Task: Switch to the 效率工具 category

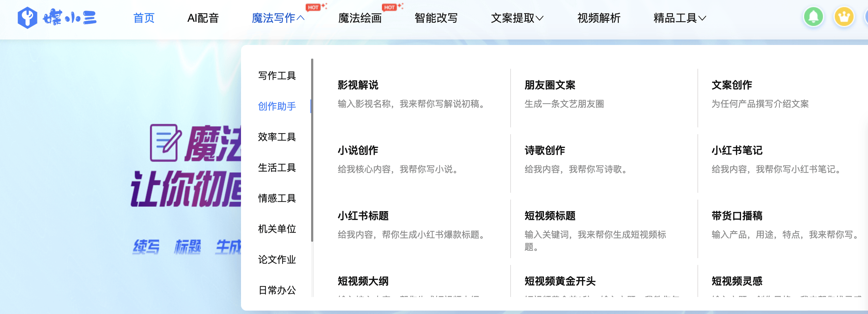Action: (x=277, y=137)
